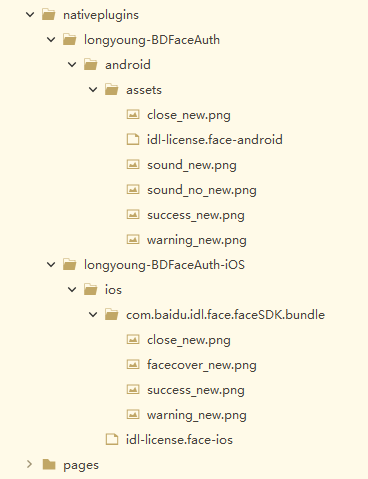Viewport: 368px width, 479px height.
Task: Open close_new.png under assets
Action: (x=189, y=115)
